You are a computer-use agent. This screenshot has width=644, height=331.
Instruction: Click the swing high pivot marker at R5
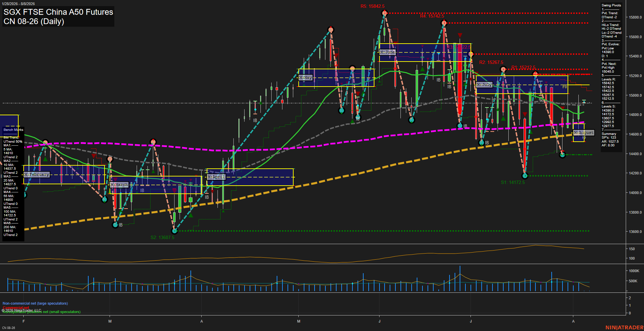(384, 13)
